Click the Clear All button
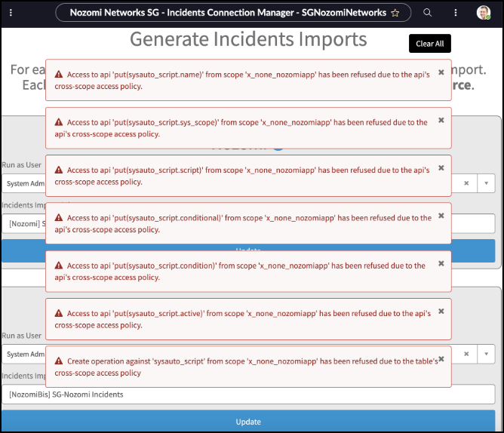The height and width of the screenshot is (433, 504). coord(430,44)
